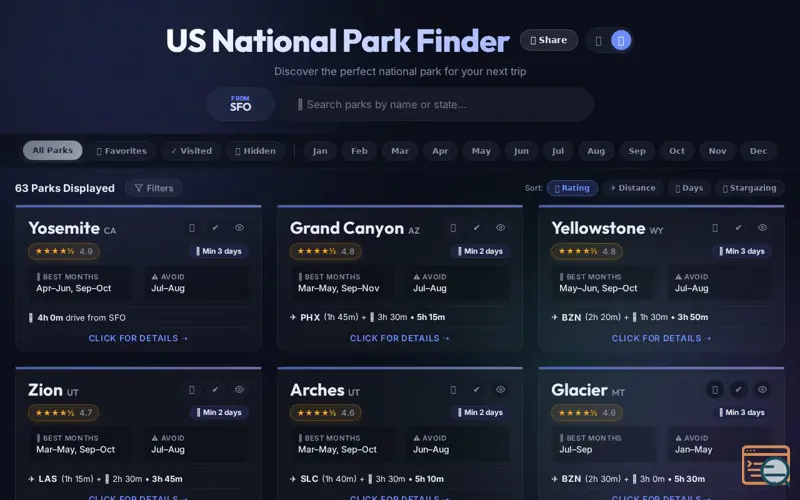Change the FROM SFO departure airport
800x500 pixels.
point(240,104)
